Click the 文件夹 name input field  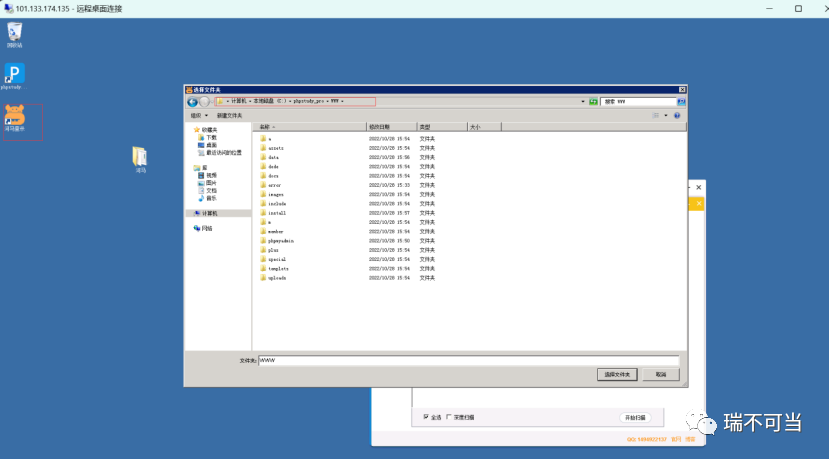(x=468, y=361)
